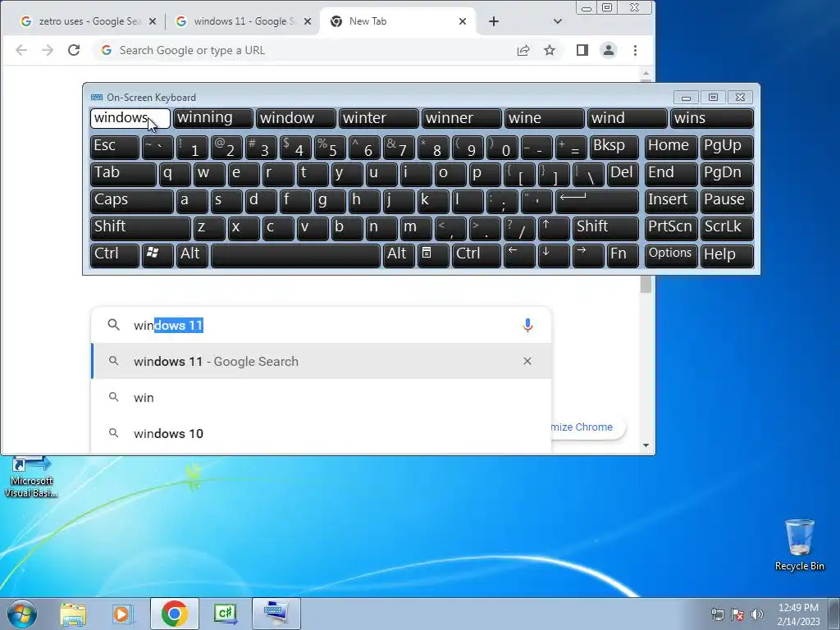
Task: Switch to windows 11 Google Search tab
Action: [x=244, y=21]
